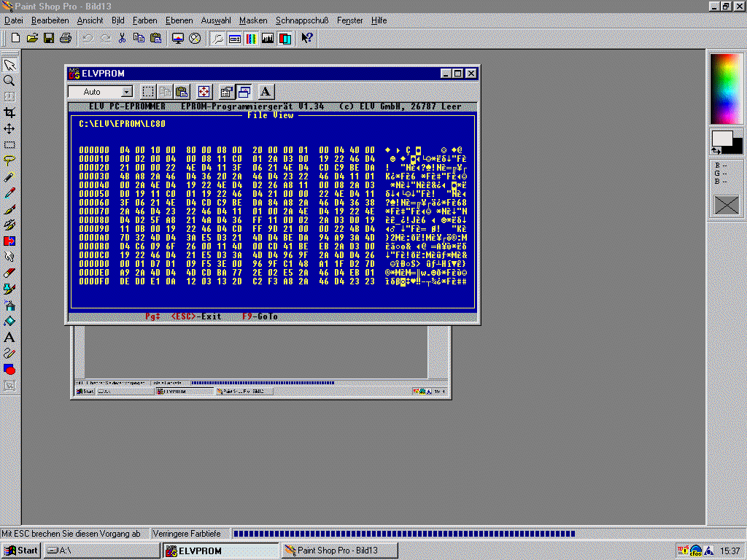The image size is (747, 560).
Task: Select the Mover tool
Action: tap(9, 128)
